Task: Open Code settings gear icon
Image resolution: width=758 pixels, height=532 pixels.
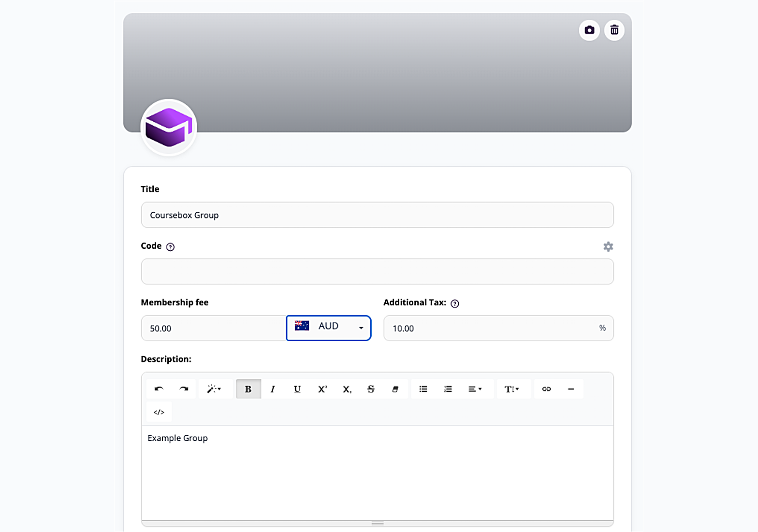Action: pos(608,246)
